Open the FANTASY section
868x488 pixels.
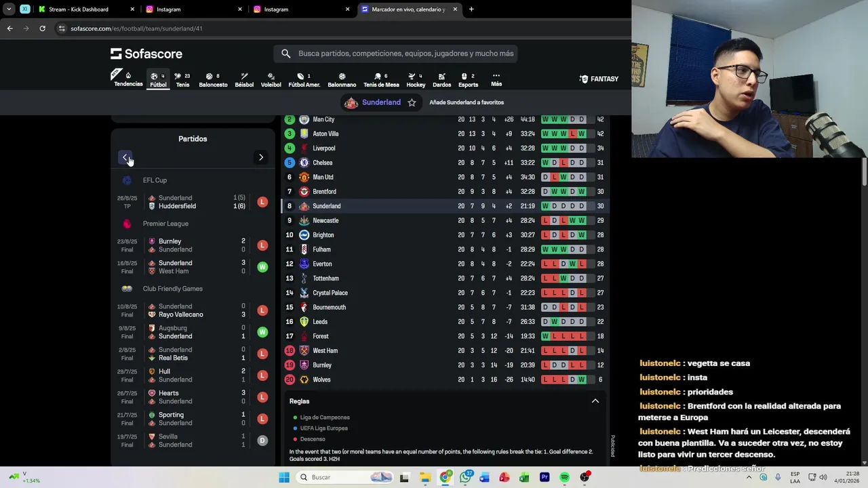point(599,79)
